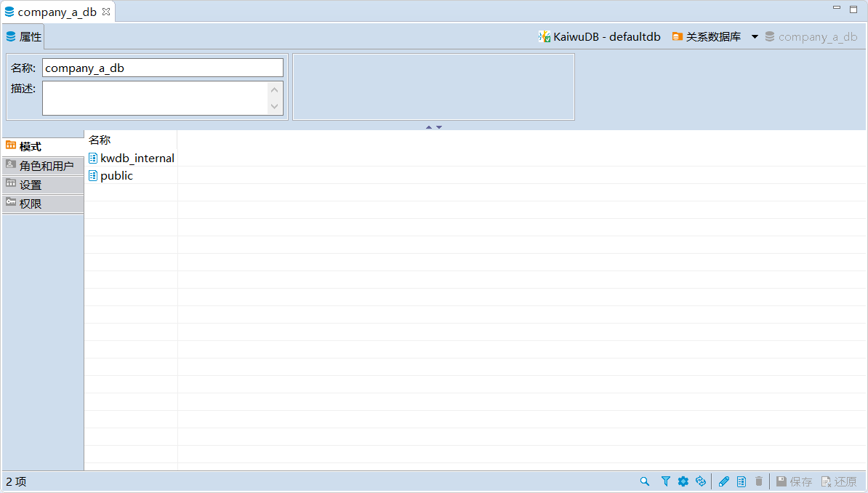This screenshot has width=868, height=493.
Task: Click the pencil edit icon
Action: click(723, 481)
